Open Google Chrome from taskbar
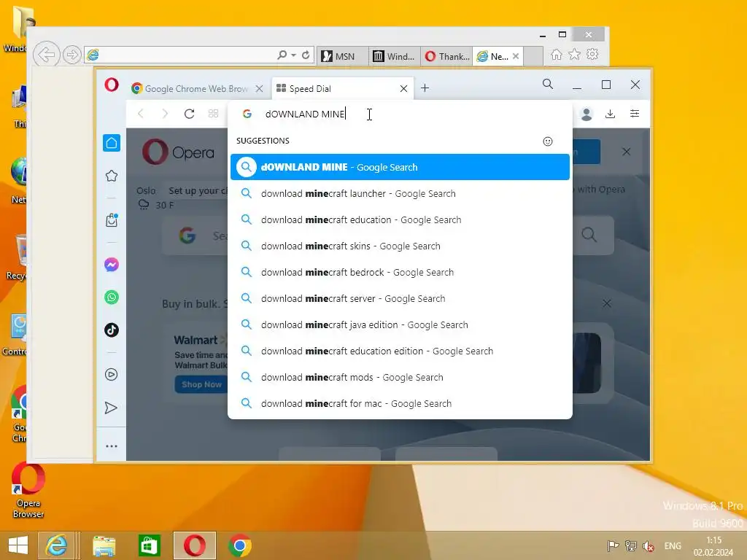The height and width of the screenshot is (560, 747). [x=239, y=545]
